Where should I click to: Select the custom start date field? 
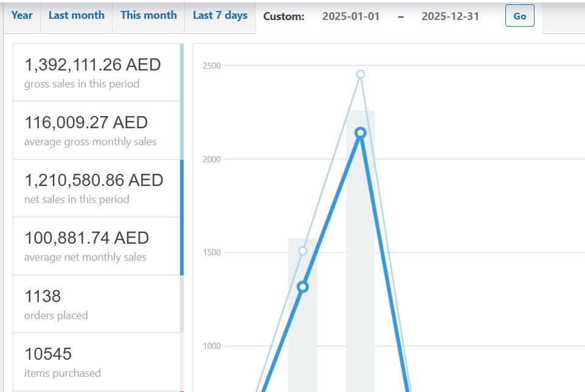tap(351, 17)
